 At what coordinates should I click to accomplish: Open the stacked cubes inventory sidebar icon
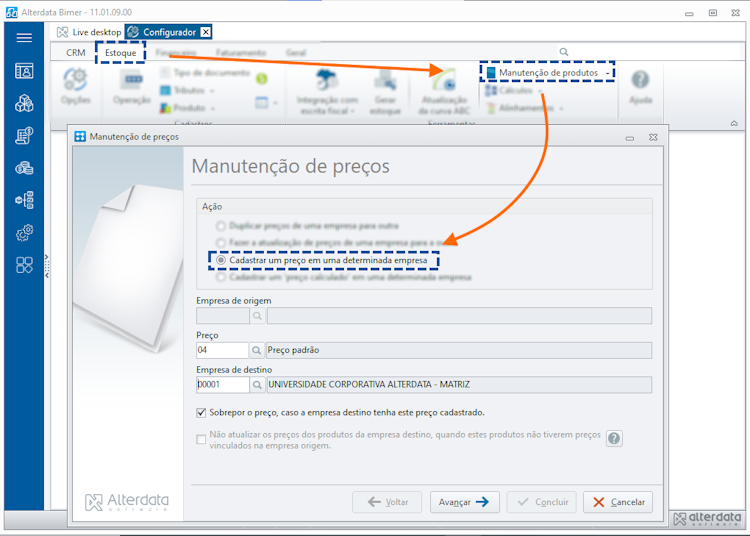pos(24,103)
